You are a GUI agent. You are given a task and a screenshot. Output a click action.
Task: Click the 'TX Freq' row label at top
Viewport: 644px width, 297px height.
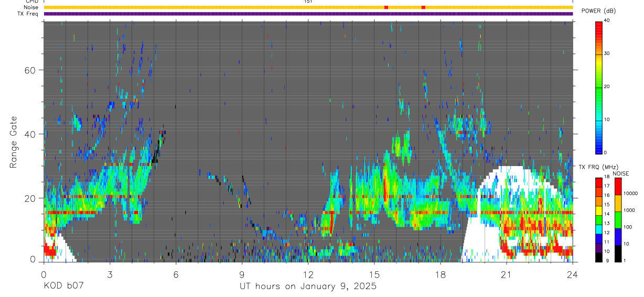point(28,14)
